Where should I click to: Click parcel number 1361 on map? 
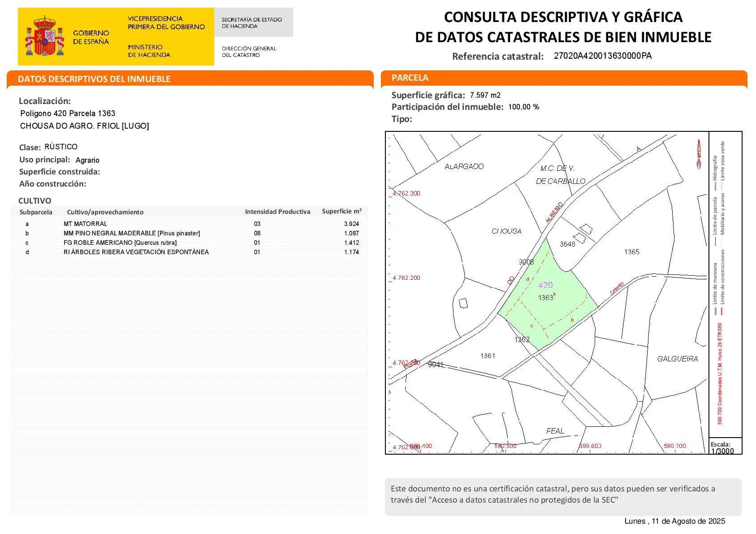pos(488,356)
